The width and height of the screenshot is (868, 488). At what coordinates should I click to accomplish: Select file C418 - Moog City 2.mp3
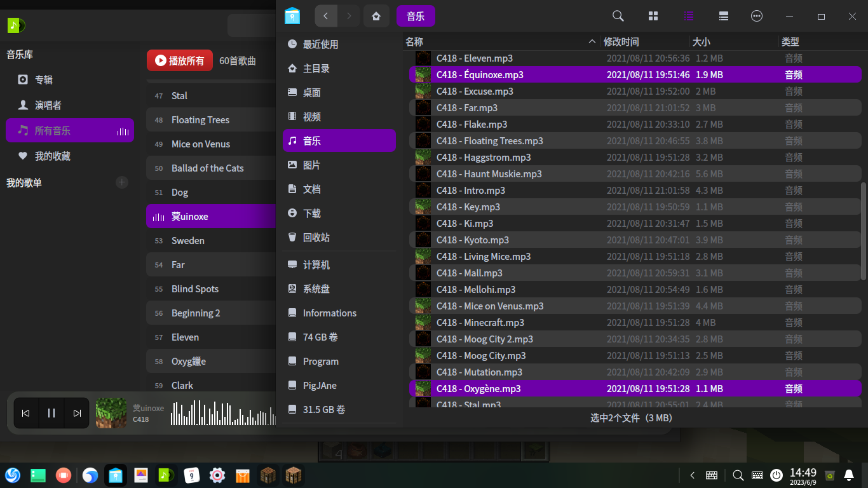coord(635,339)
